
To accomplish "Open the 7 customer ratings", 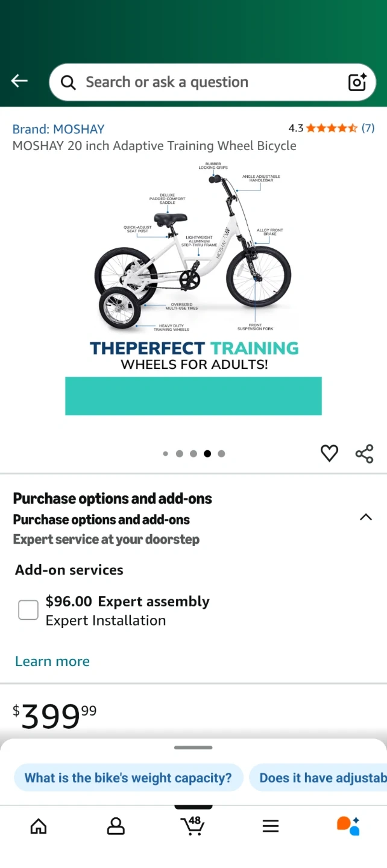I will tap(368, 128).
